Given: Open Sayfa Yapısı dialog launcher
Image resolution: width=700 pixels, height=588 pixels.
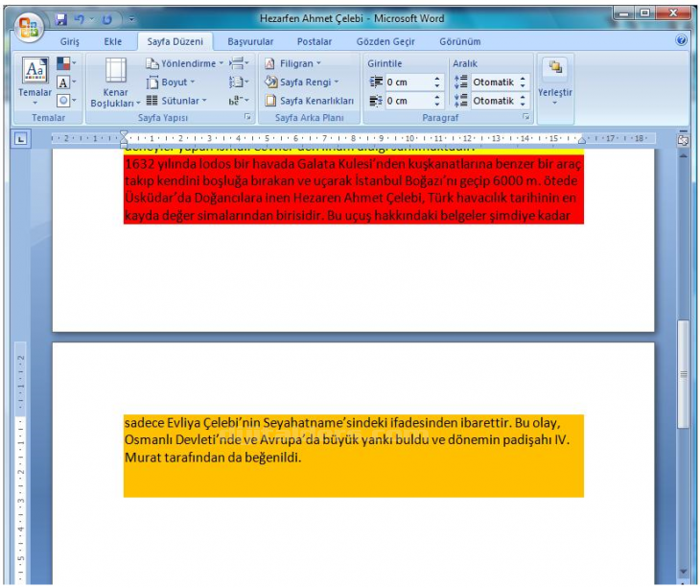Looking at the screenshot, I should [x=247, y=117].
